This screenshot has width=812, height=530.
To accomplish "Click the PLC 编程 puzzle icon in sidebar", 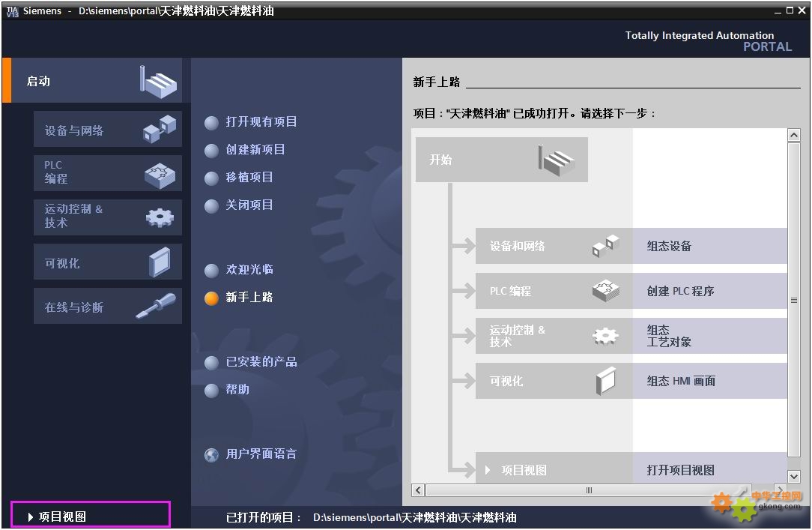I will pos(160,176).
